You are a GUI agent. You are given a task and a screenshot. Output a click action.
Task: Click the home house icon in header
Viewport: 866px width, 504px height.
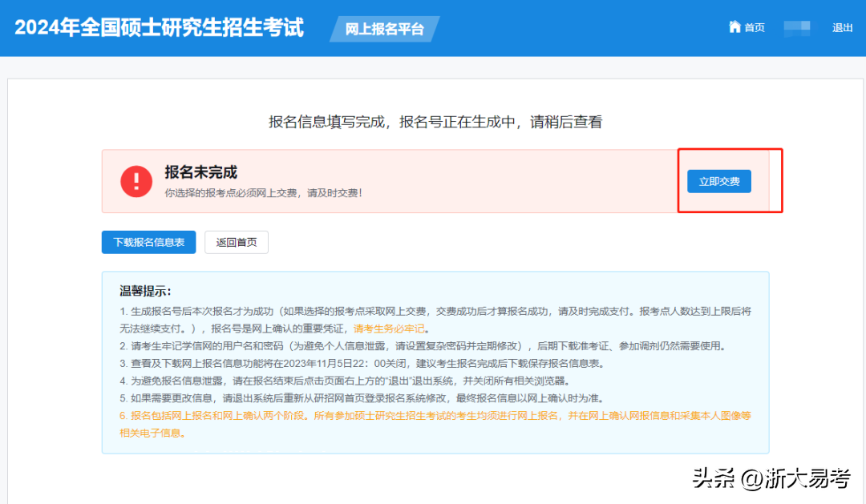[734, 27]
